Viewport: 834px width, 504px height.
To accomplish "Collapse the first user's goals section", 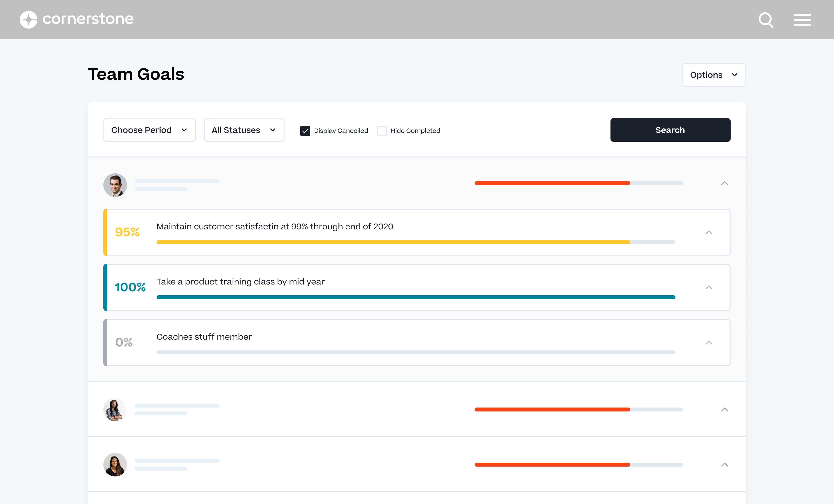I will point(725,183).
